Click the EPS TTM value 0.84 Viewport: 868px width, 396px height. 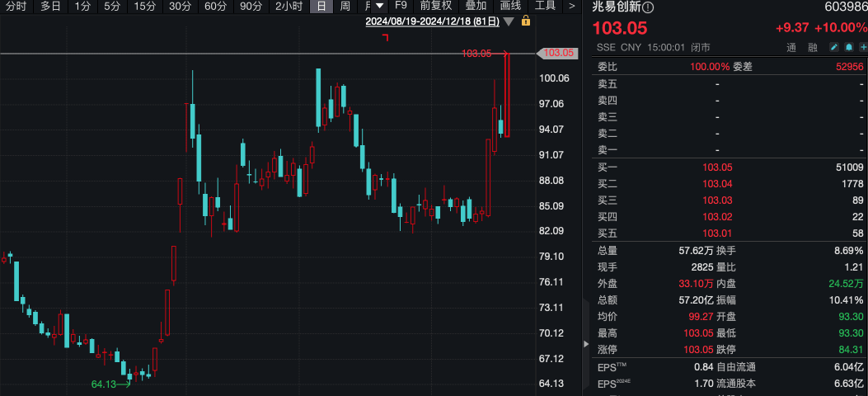(704, 366)
